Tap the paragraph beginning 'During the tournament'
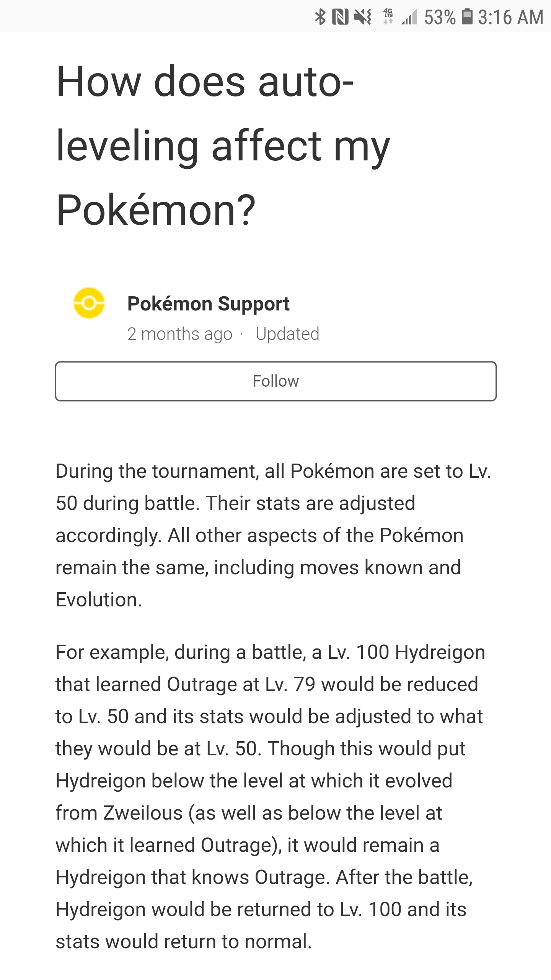The image size is (551, 980). 273,535
